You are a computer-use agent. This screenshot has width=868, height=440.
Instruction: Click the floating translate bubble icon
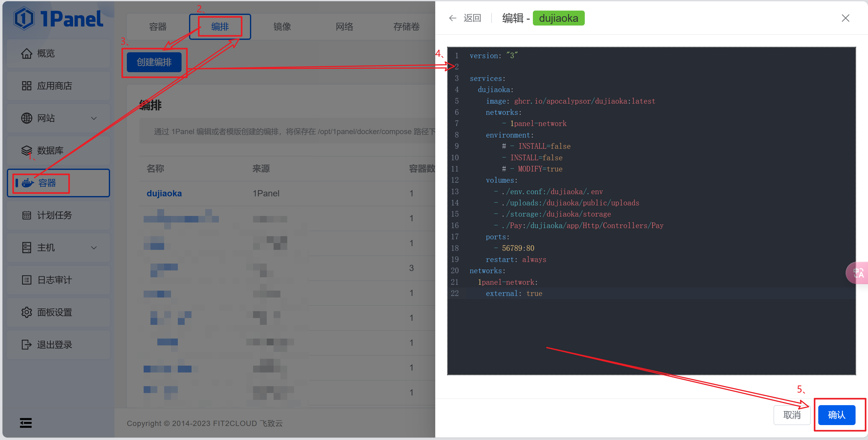tap(859, 273)
